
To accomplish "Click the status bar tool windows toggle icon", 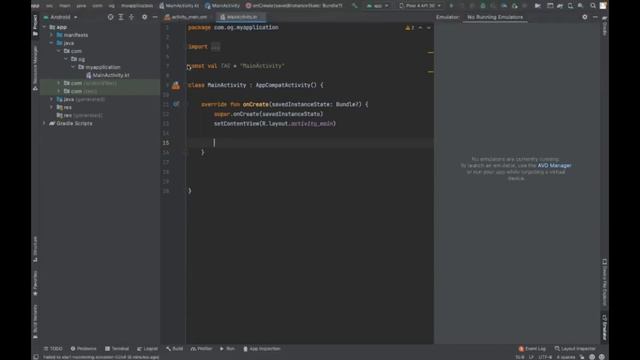I will coord(36,357).
